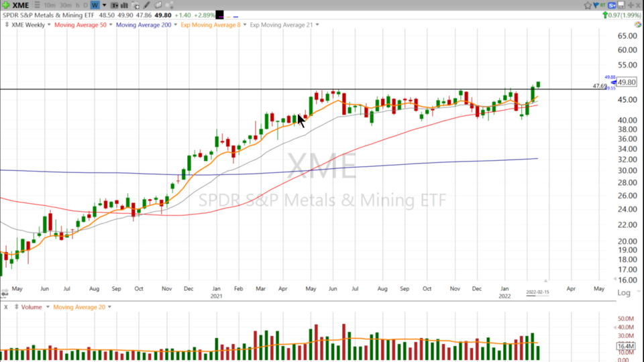Image resolution: width=644 pixels, height=362 pixels.
Task: Mark XME as favorite with star icon
Action: (588, 5)
